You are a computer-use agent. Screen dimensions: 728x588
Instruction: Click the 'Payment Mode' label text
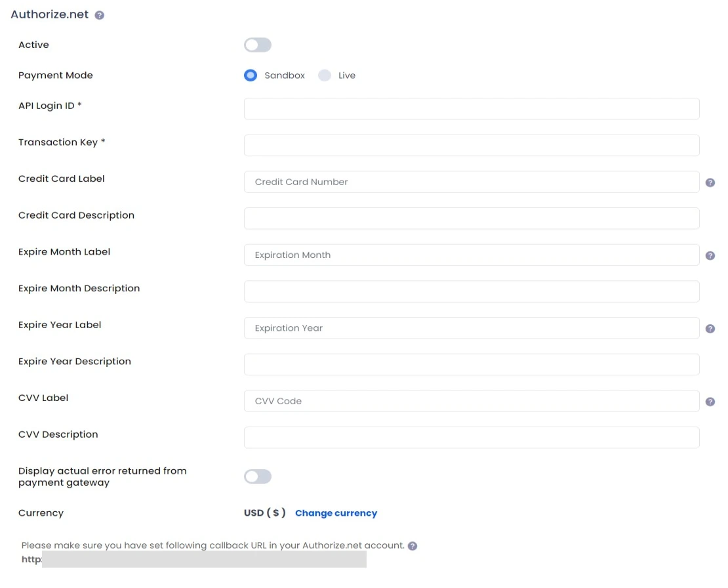[x=56, y=75]
